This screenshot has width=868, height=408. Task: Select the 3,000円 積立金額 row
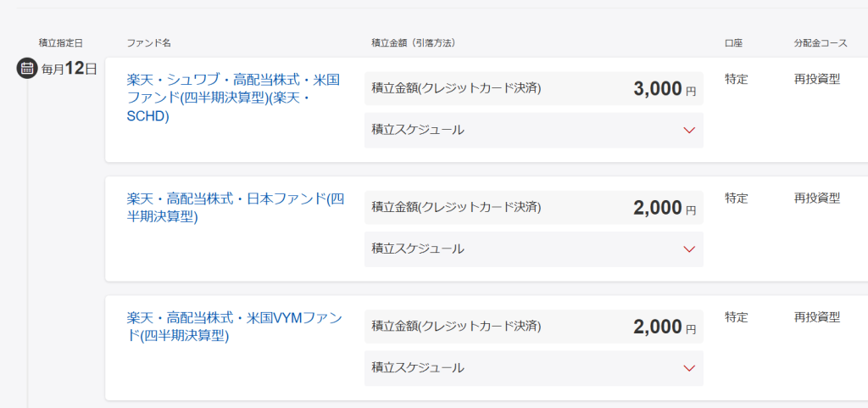point(534,88)
